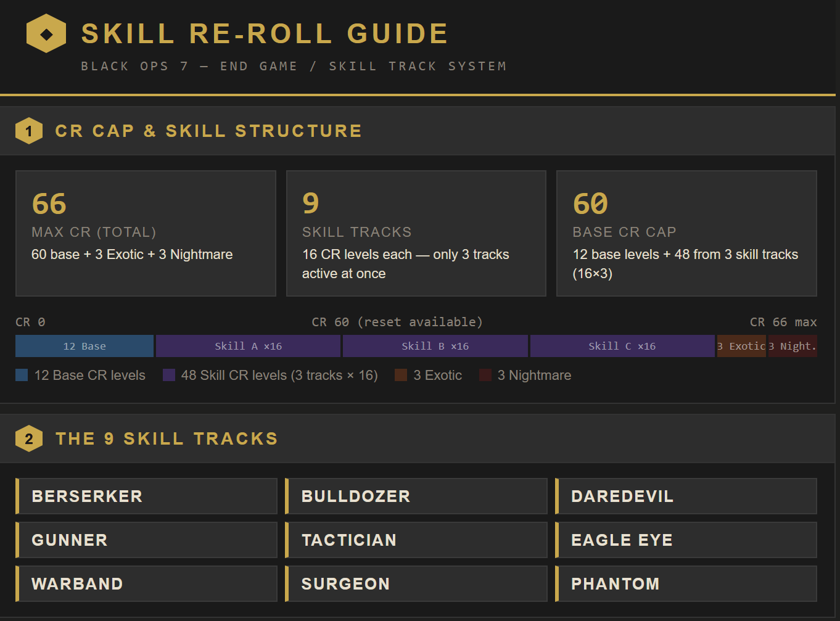Click the 12 Base bar segment

(x=84, y=346)
